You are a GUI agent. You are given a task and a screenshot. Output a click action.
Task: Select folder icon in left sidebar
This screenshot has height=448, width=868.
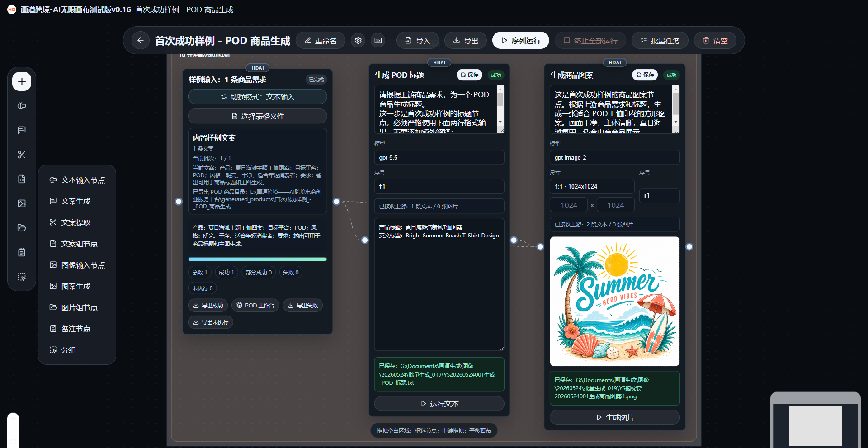tap(22, 228)
